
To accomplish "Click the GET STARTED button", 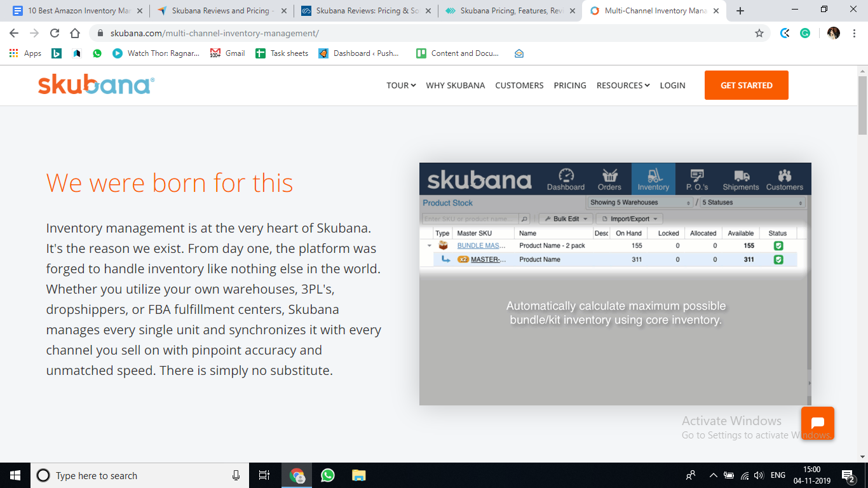I will click(x=747, y=85).
